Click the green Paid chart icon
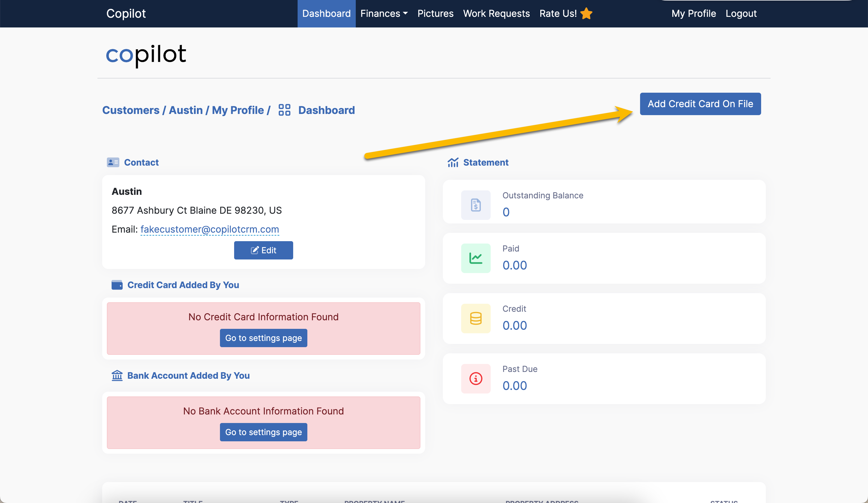This screenshot has height=503, width=868. [x=476, y=258]
